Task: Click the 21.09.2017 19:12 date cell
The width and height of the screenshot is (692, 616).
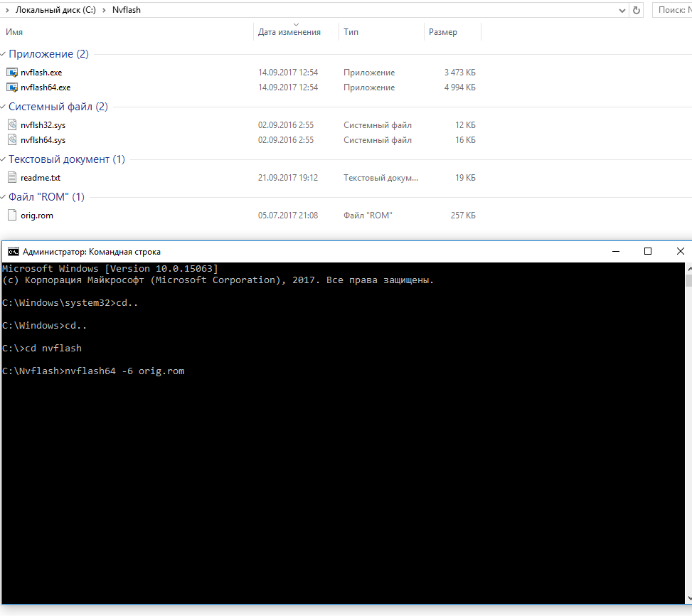Action: click(288, 177)
